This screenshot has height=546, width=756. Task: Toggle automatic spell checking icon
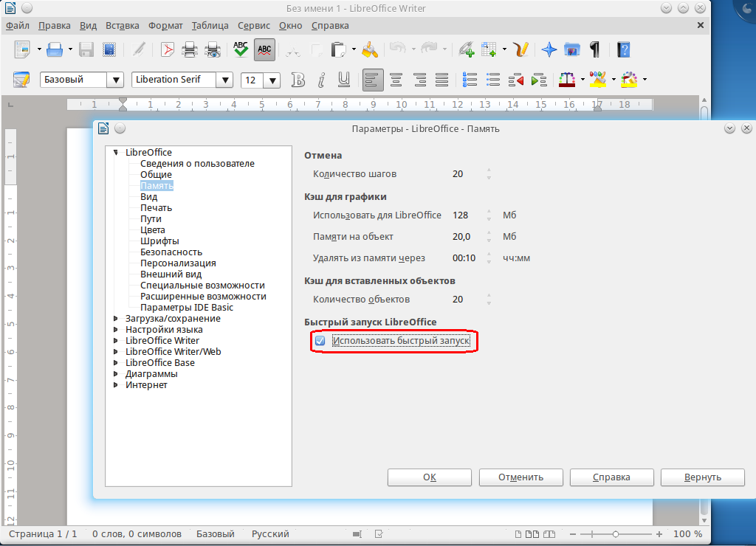(264, 50)
